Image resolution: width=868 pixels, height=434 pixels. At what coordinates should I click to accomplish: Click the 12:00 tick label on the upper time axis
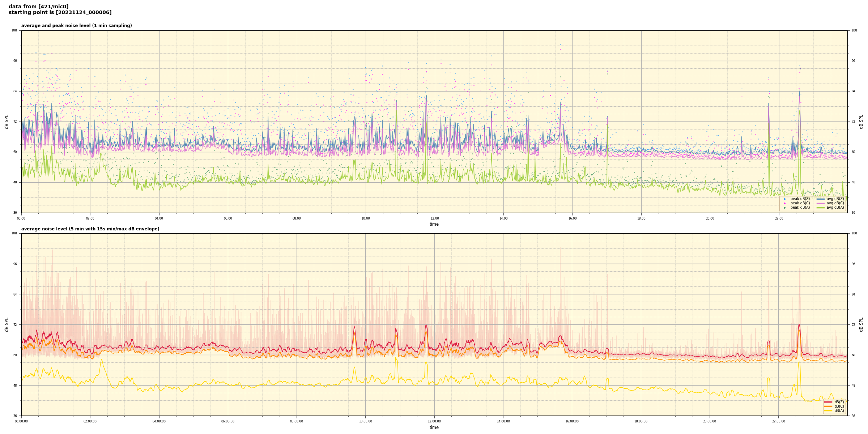pos(434,218)
